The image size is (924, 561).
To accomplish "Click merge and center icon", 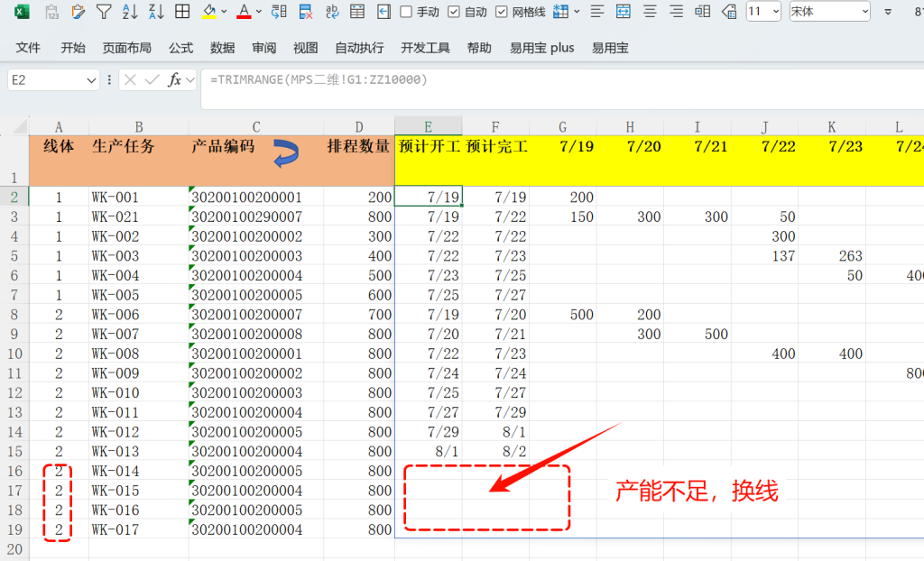I will [x=623, y=11].
